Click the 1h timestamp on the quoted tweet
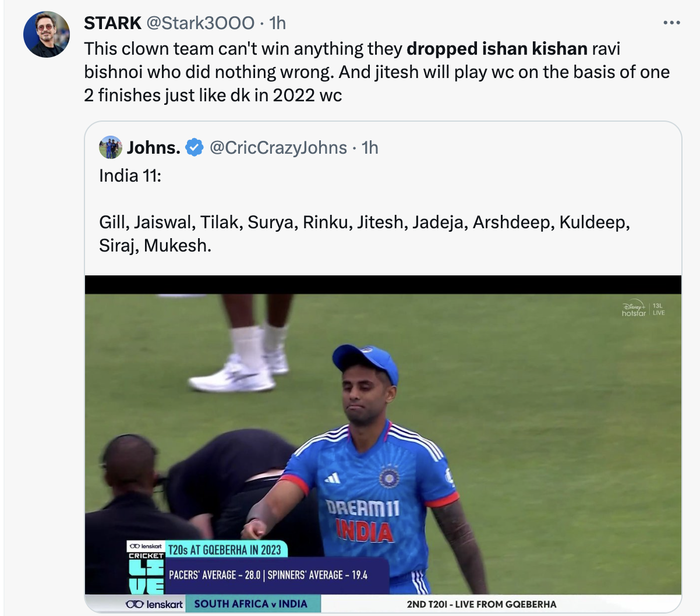This screenshot has height=616, width=700. pyautogui.click(x=370, y=148)
